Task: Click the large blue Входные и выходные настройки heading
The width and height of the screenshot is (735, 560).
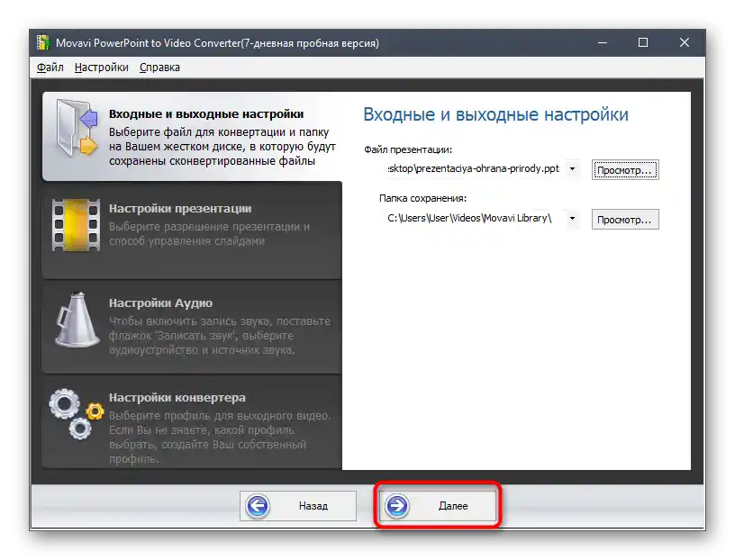Action: point(496,115)
